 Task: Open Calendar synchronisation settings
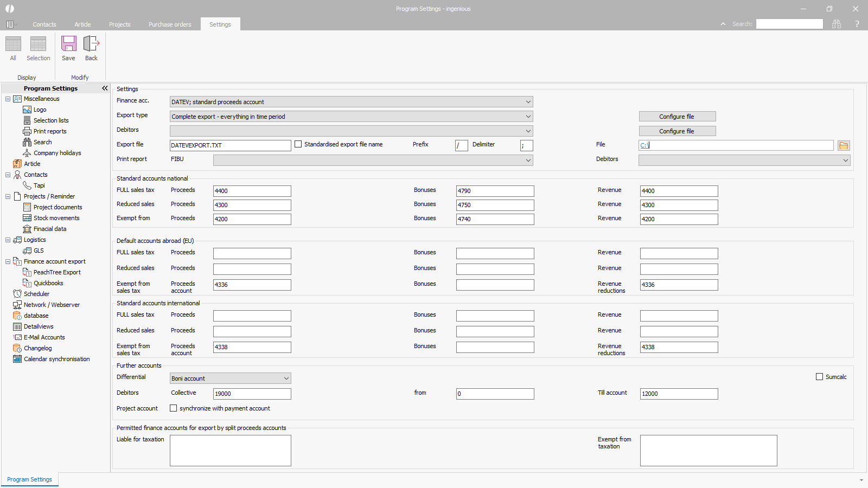click(56, 359)
